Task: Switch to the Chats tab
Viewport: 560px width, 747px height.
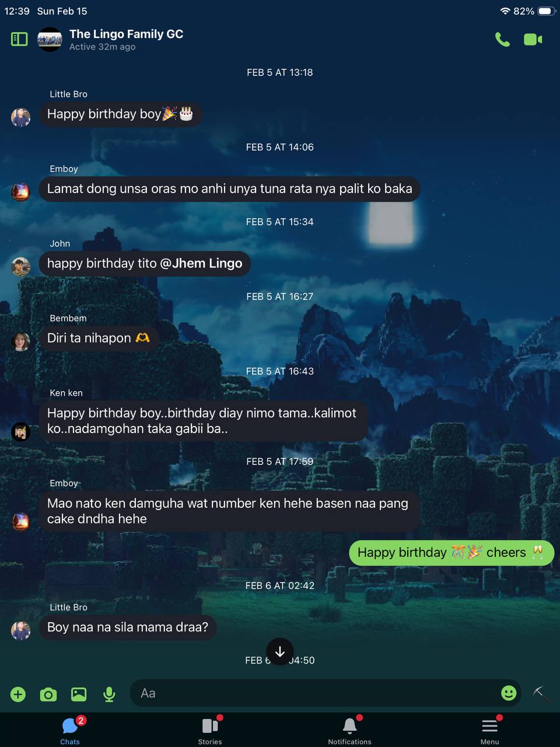Action: (x=70, y=731)
